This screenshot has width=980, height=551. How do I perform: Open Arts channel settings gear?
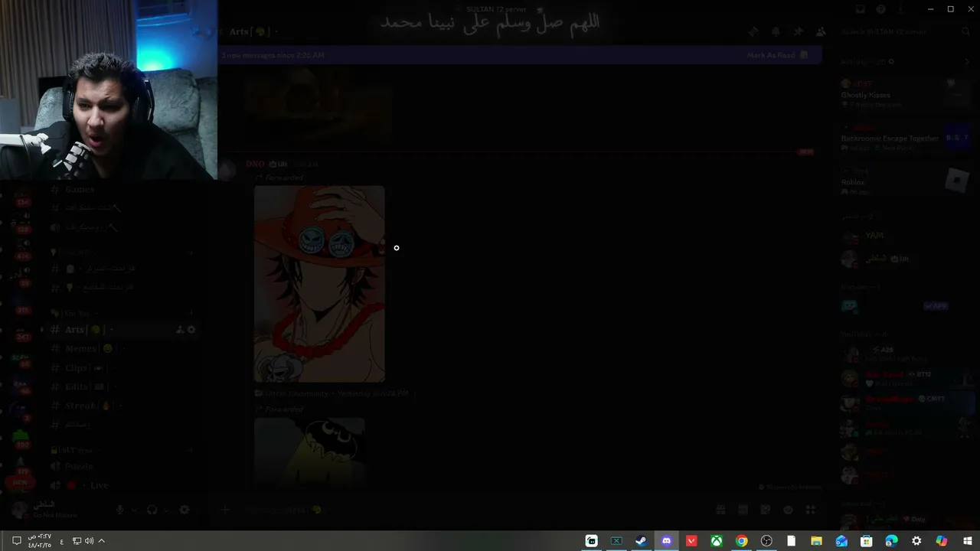coord(191,330)
